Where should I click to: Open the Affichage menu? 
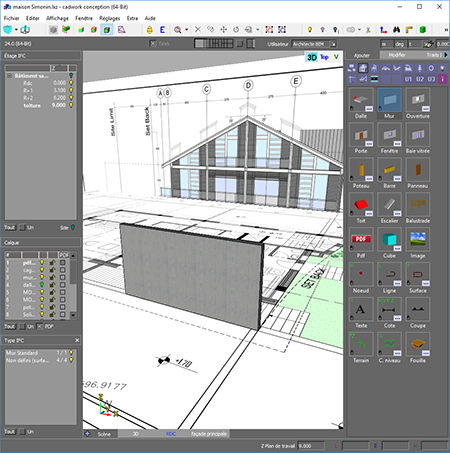(57, 18)
